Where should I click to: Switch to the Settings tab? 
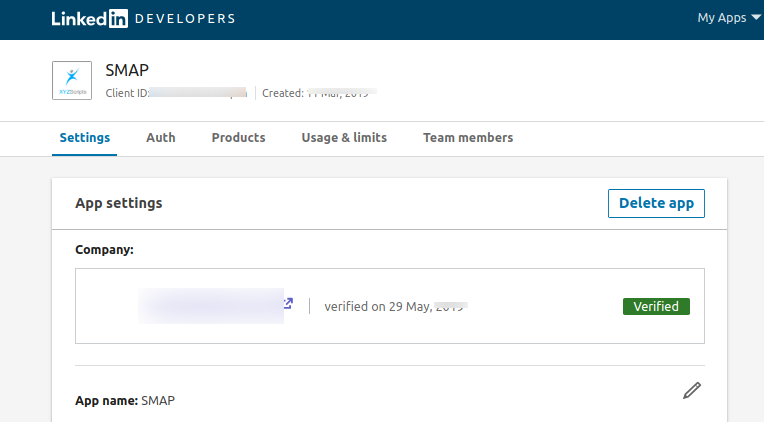[85, 138]
